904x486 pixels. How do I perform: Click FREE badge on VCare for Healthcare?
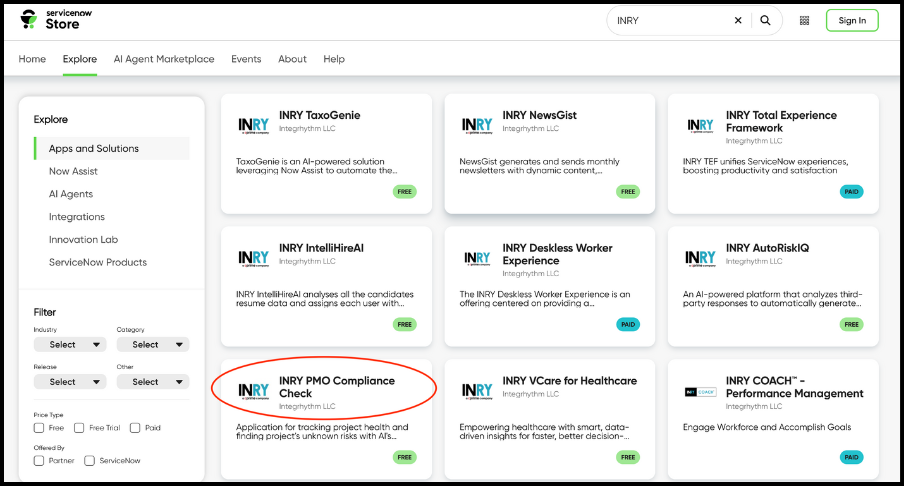(x=628, y=457)
